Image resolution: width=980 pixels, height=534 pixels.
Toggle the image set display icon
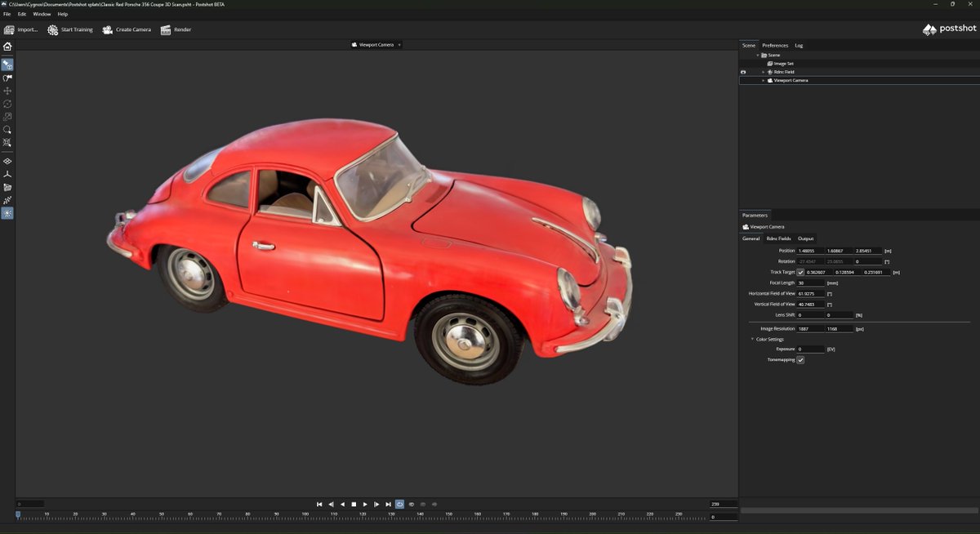(x=7, y=188)
